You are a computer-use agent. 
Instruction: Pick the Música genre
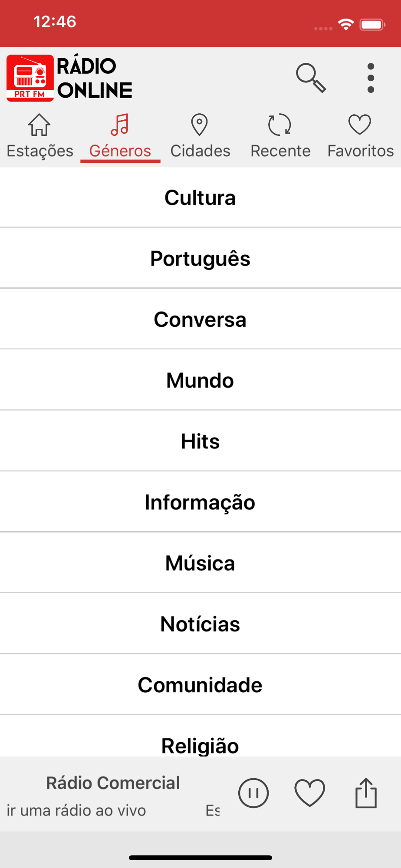(x=200, y=563)
